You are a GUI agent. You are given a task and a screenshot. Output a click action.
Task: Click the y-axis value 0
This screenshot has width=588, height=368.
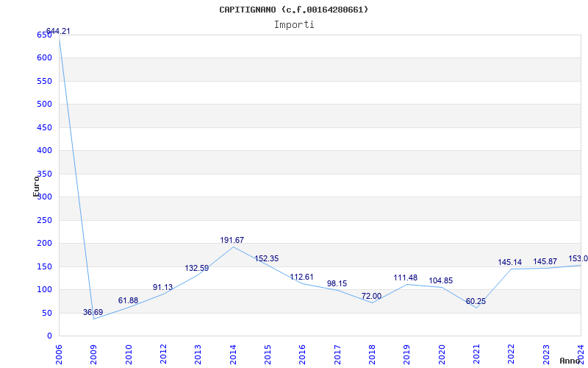(x=49, y=336)
